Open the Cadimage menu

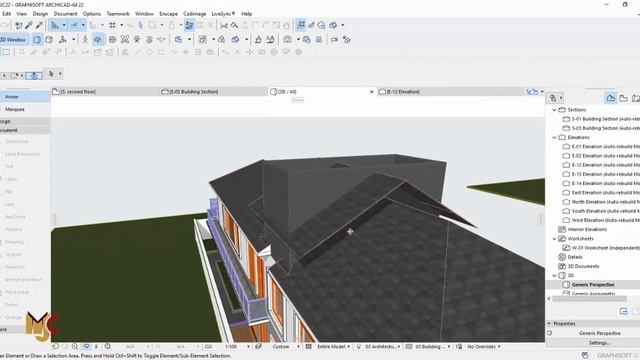coord(194,13)
